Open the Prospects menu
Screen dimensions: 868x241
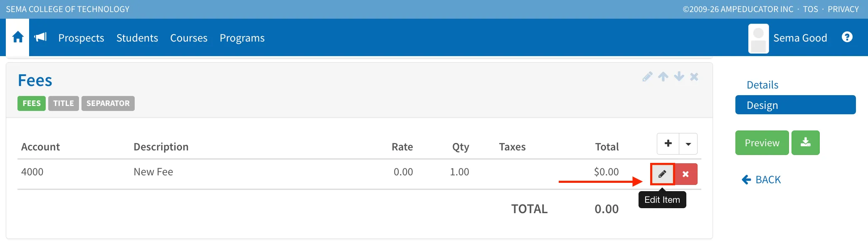click(x=81, y=38)
